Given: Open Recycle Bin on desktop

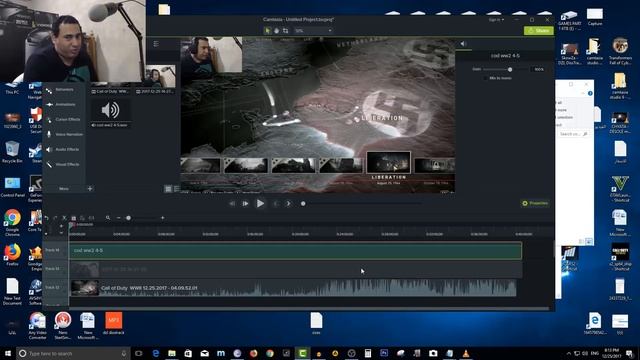Looking at the screenshot, I should pyautogui.click(x=12, y=152).
